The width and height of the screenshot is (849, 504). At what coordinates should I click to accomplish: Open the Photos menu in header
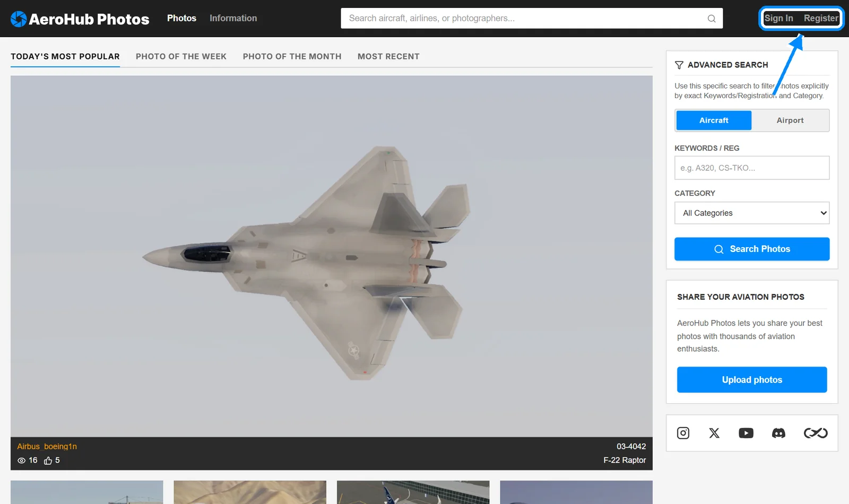coord(181,18)
